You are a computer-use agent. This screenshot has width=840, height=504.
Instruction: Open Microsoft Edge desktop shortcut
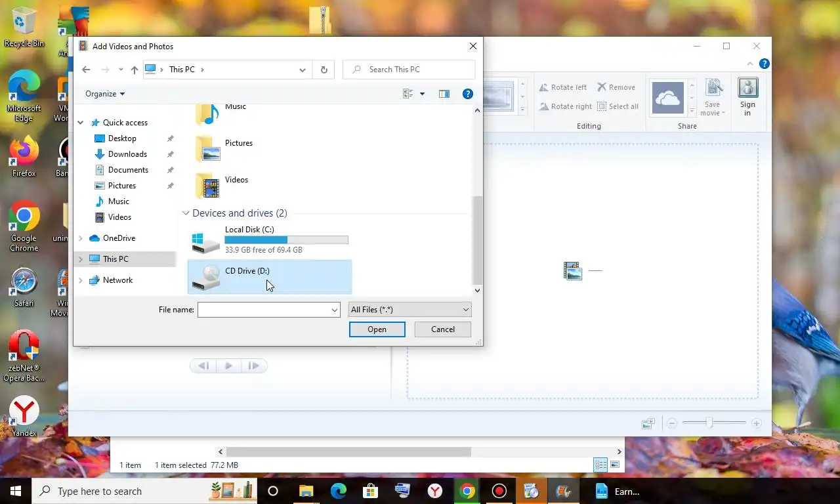pos(24,96)
